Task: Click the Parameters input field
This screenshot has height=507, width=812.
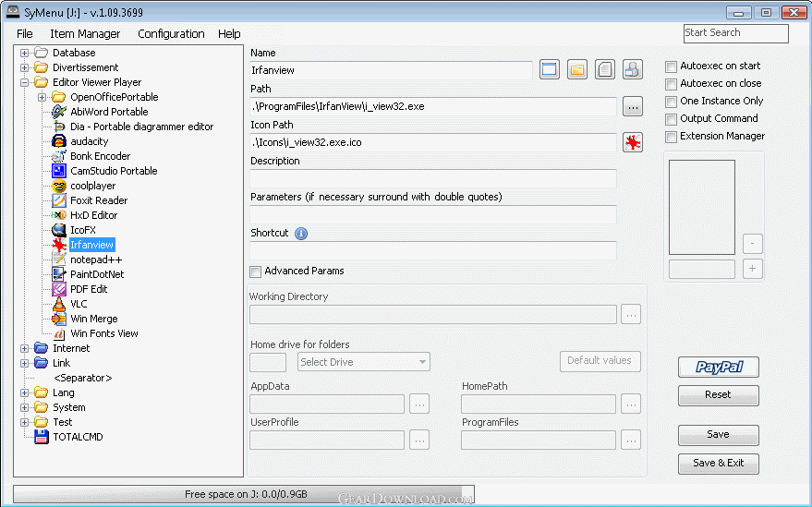Action: 433,215
